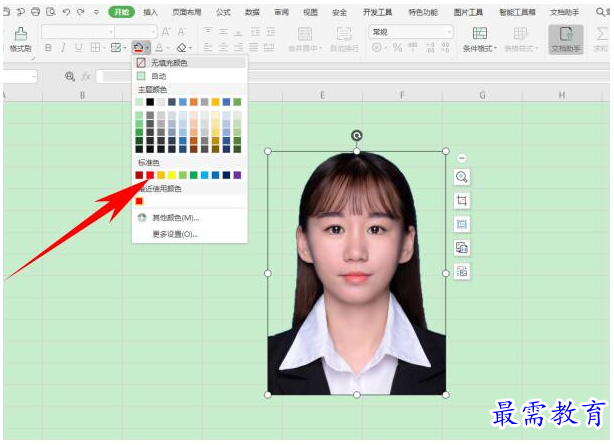Viewport: 614px width, 445px height.
Task: Pick the recently used red swatch
Action: (139, 201)
